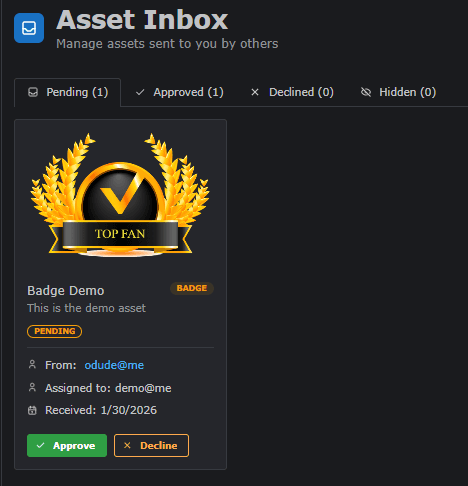Image resolution: width=468 pixels, height=486 pixels.
Task: Click the 'Assigned to: demo@me' text
Action: click(108, 388)
